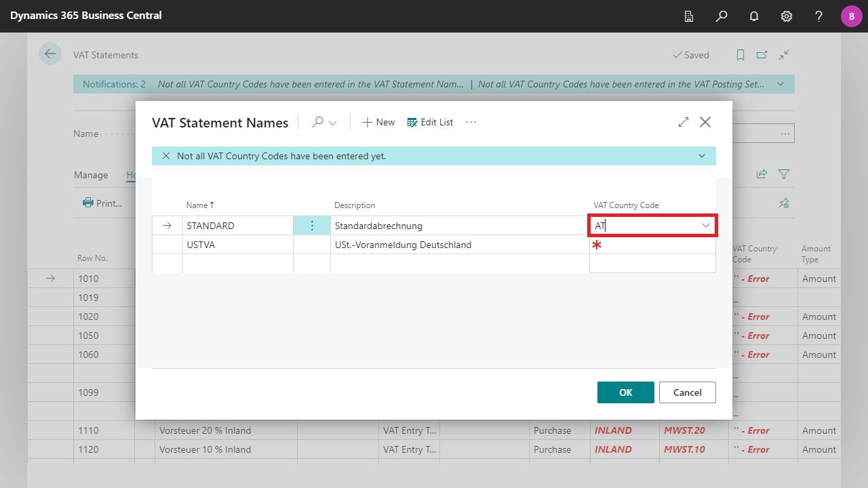This screenshot has width=868, height=488.
Task: Bookmark the VAT Statements page
Action: (x=740, y=55)
